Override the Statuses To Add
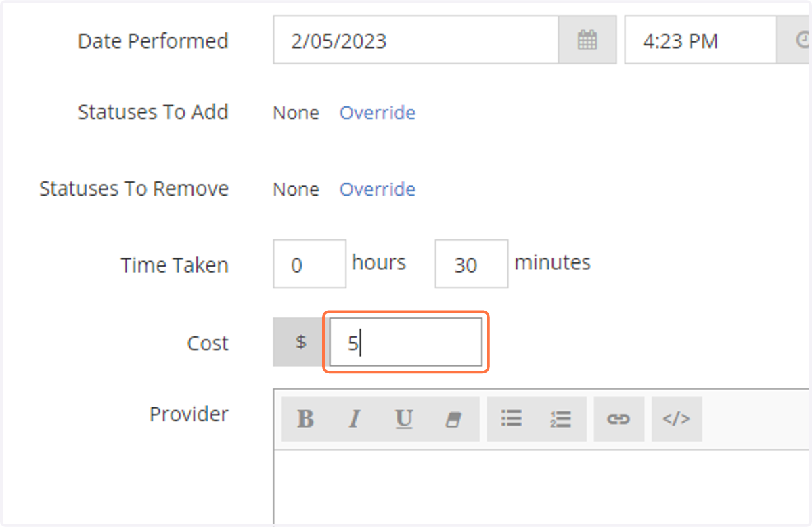Screen dimensions: 812x527 [x=378, y=112]
